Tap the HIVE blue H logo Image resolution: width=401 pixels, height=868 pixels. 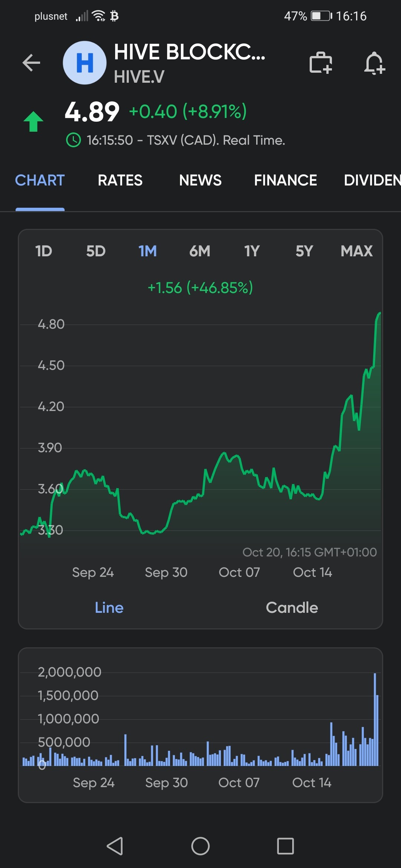click(x=85, y=63)
